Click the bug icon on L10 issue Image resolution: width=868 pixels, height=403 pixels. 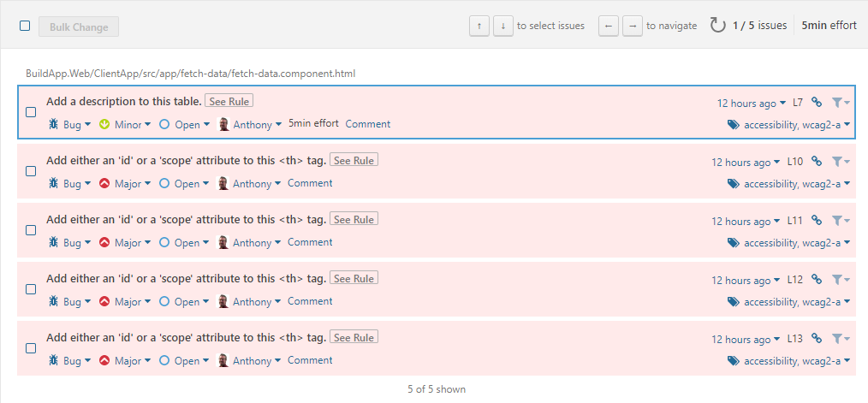click(53, 183)
